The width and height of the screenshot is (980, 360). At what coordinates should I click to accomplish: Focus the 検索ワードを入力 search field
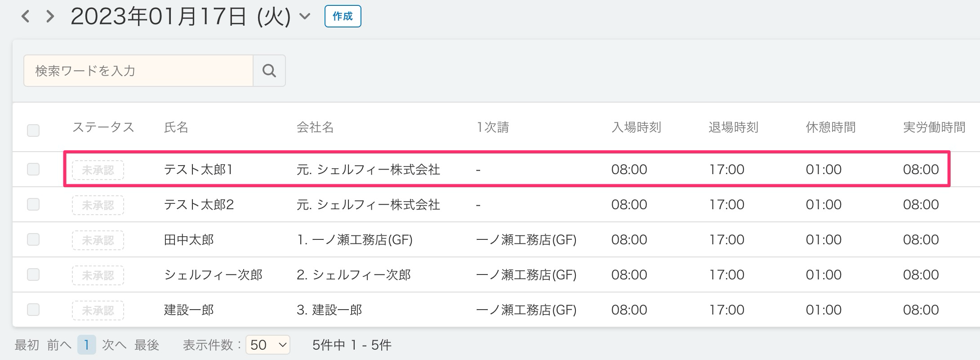[138, 71]
